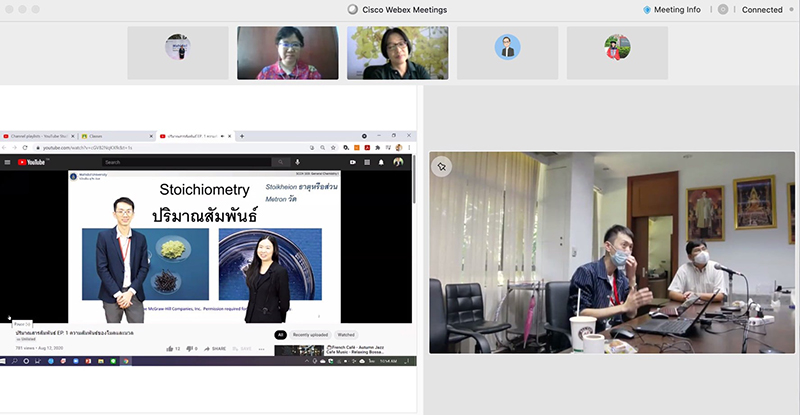Click the YouTube logo
Viewport: 800px width, 415px height.
(x=30, y=162)
